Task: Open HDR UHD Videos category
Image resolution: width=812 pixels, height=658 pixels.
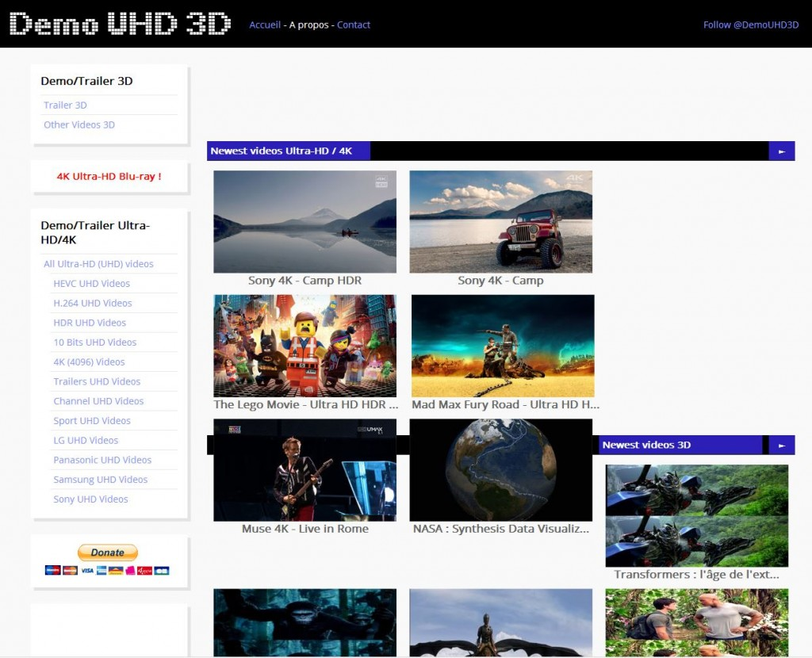Action: [x=90, y=323]
